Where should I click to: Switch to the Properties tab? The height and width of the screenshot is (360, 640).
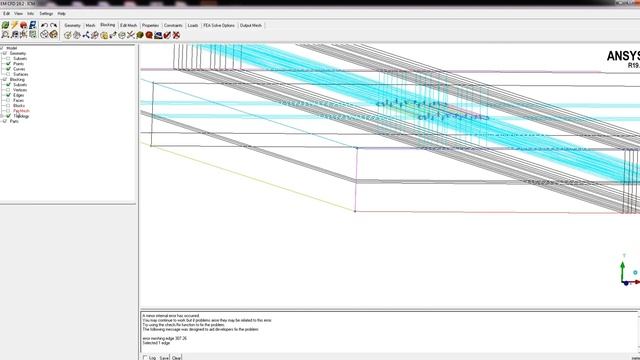coord(150,25)
